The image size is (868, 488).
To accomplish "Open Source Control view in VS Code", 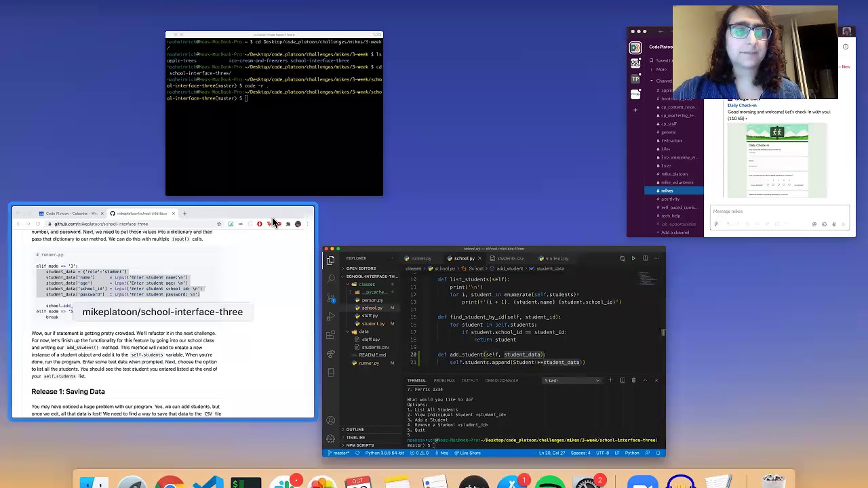I will coord(330,298).
